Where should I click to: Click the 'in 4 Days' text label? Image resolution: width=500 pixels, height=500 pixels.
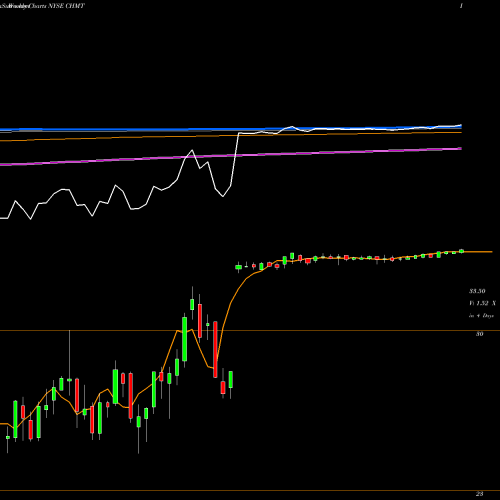click(481, 315)
